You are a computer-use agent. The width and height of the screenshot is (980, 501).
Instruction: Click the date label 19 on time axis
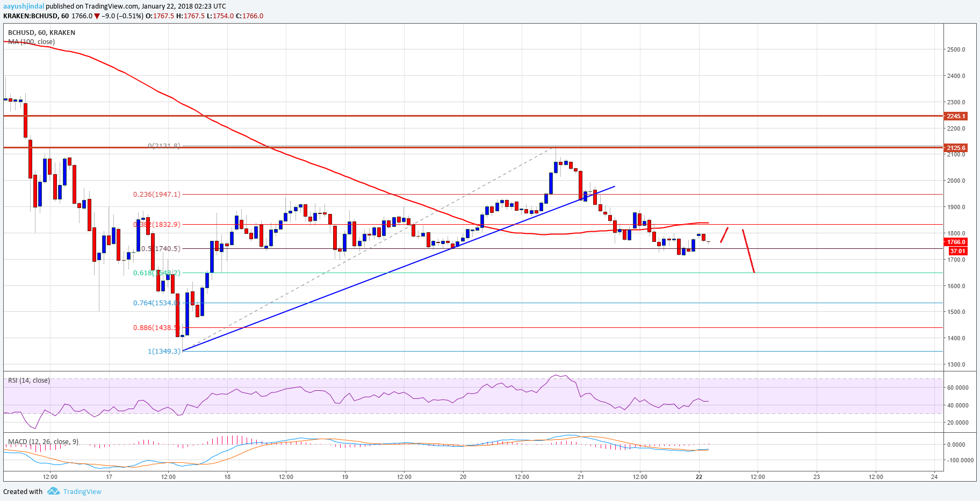[345, 477]
